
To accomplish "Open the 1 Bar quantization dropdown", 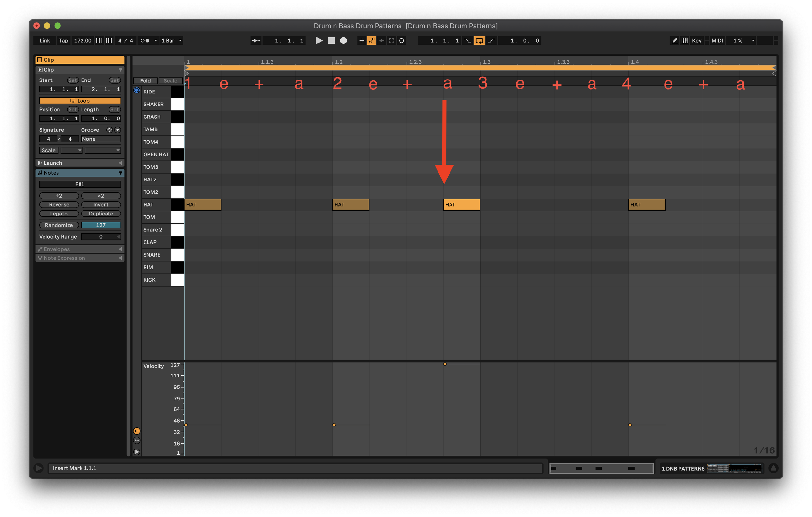I will [x=171, y=41].
